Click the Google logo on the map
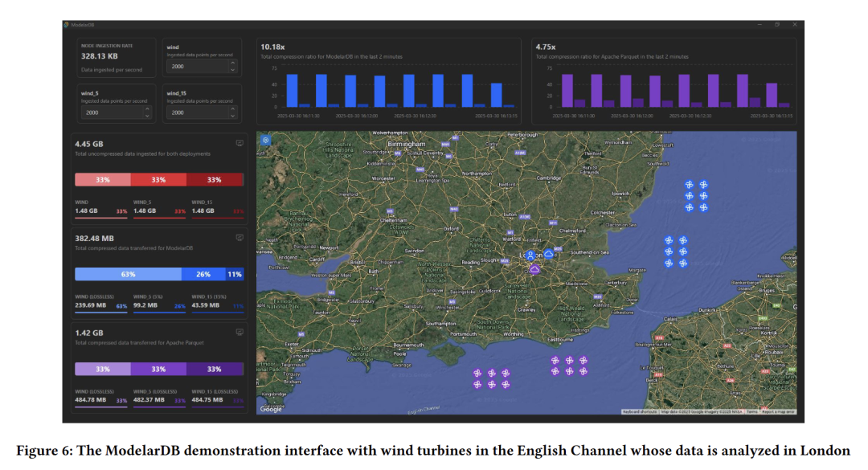 pos(272,409)
